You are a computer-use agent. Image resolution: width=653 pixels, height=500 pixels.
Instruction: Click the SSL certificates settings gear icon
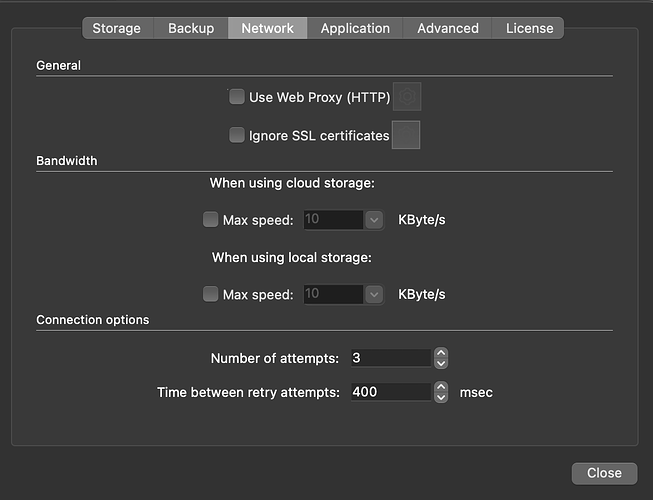[406, 135]
